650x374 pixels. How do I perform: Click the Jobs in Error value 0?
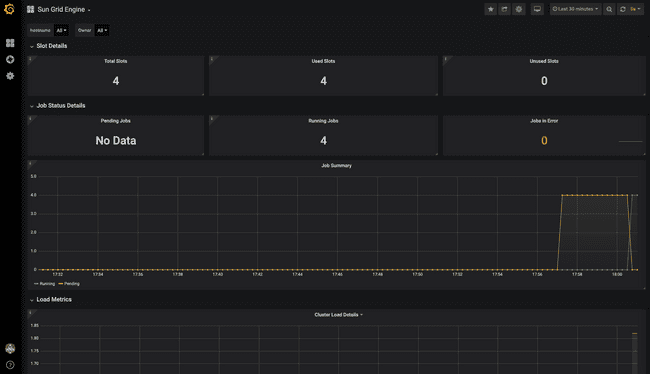point(544,141)
